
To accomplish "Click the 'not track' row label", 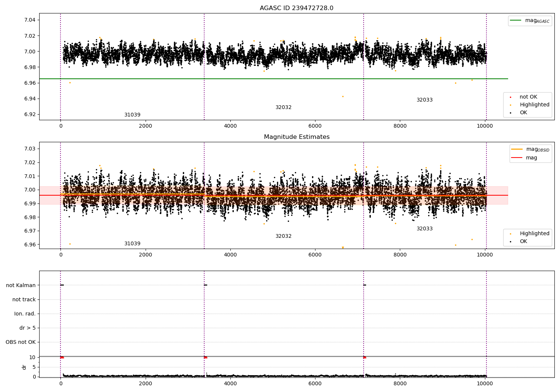I will (24, 299).
